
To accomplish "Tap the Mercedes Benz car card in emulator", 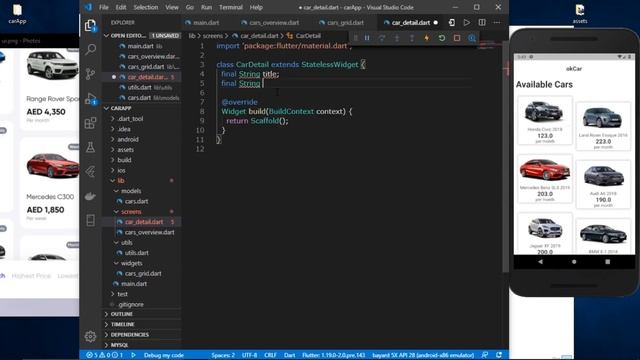I will click(x=545, y=178).
